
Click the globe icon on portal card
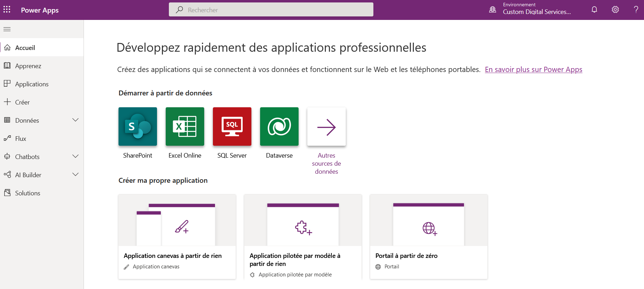tap(430, 229)
